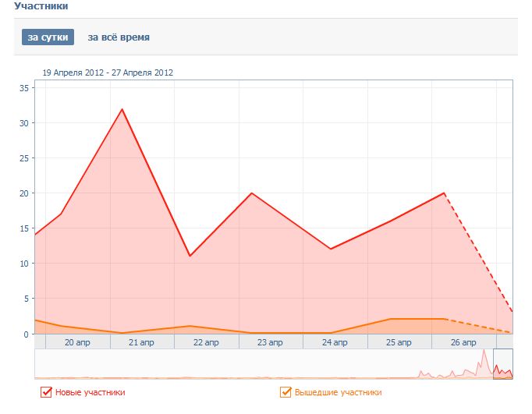Click the 'Участники' section heading
The image size is (532, 414).
(x=41, y=6)
